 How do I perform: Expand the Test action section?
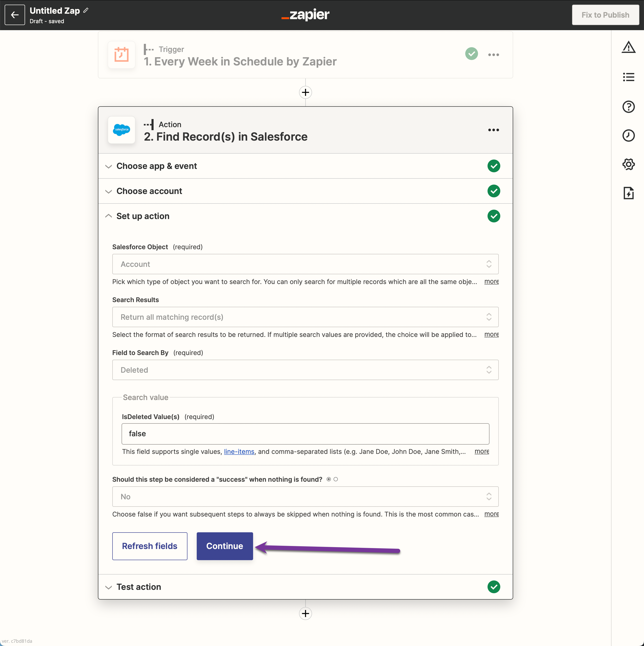tap(305, 587)
